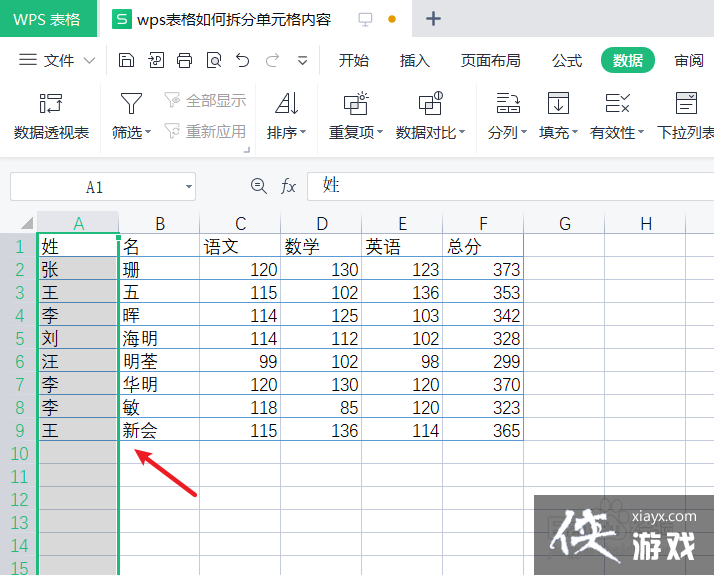The image size is (714, 575).
Task: Switch to the 公式 ribbon tab
Action: coord(567,60)
